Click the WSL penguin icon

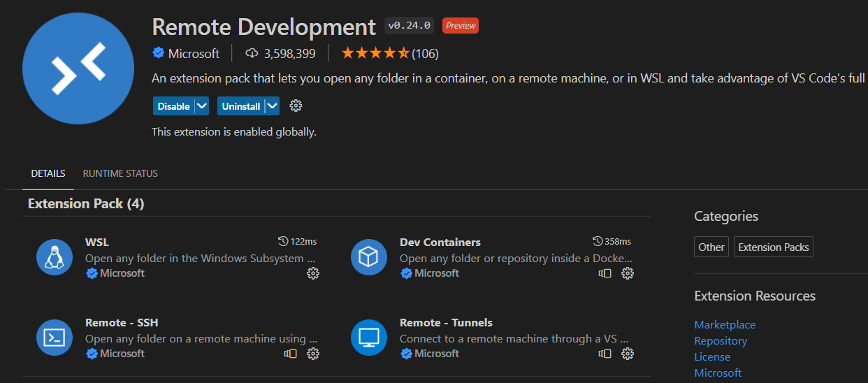coord(55,257)
